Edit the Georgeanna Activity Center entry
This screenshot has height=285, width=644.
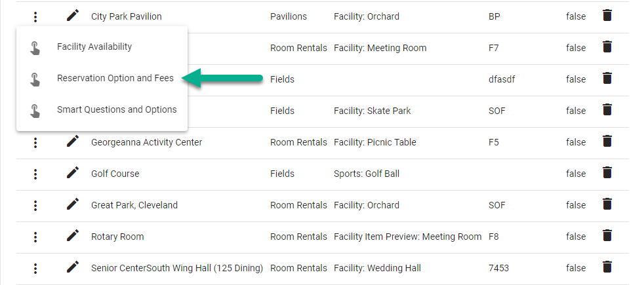point(73,142)
